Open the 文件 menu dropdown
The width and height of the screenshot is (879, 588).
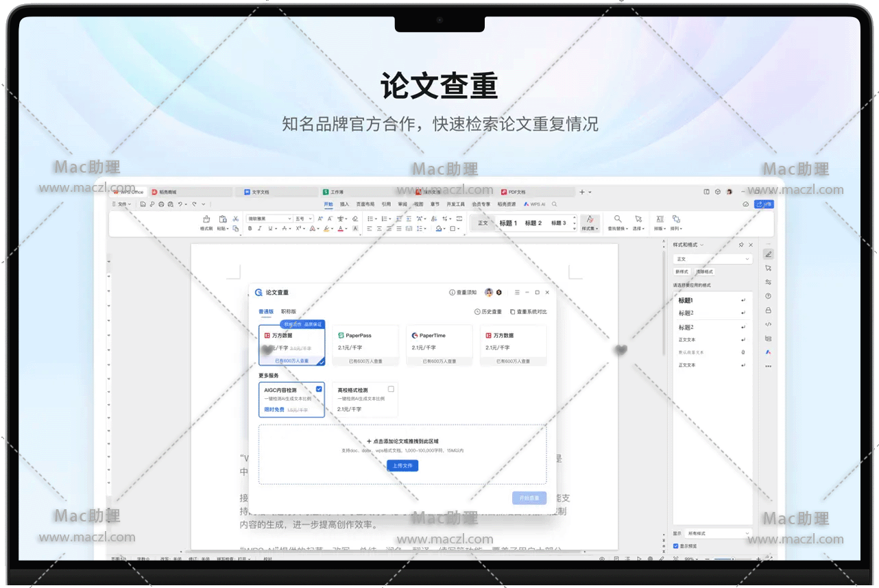[123, 204]
